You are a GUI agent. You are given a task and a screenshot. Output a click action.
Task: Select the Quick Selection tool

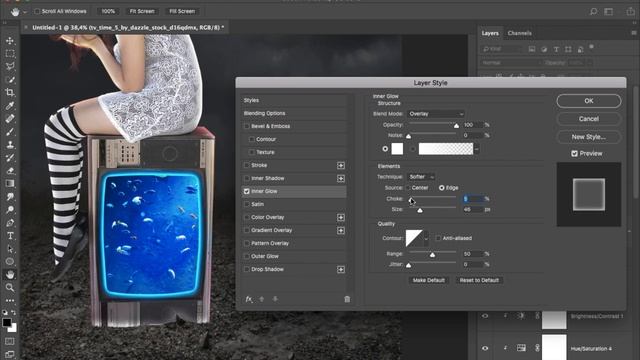tap(10, 80)
